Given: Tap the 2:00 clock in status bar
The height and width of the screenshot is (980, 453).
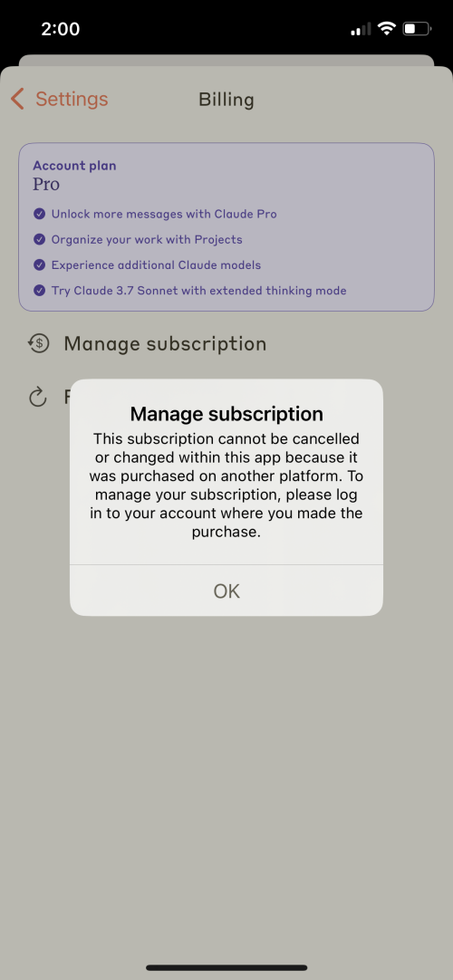Looking at the screenshot, I should (60, 29).
